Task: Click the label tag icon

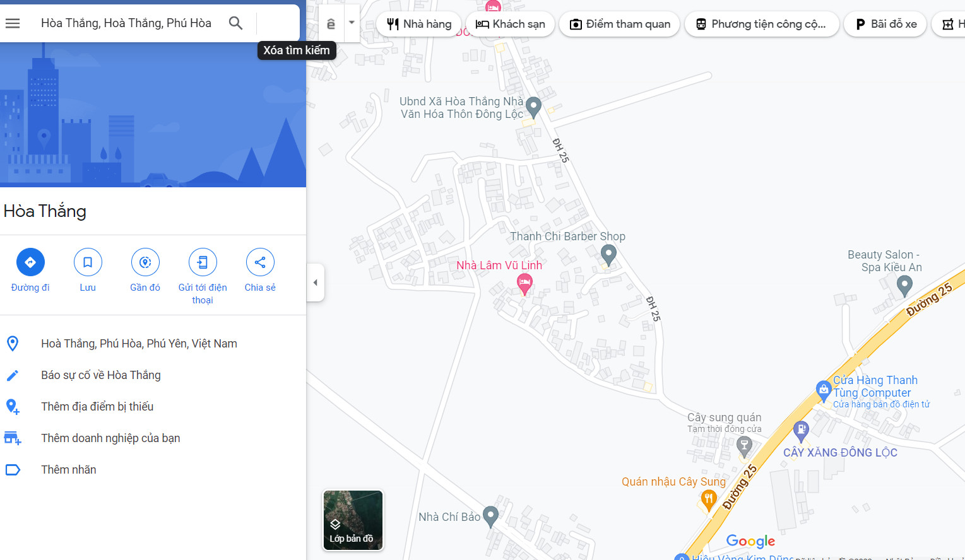Action: (x=13, y=470)
